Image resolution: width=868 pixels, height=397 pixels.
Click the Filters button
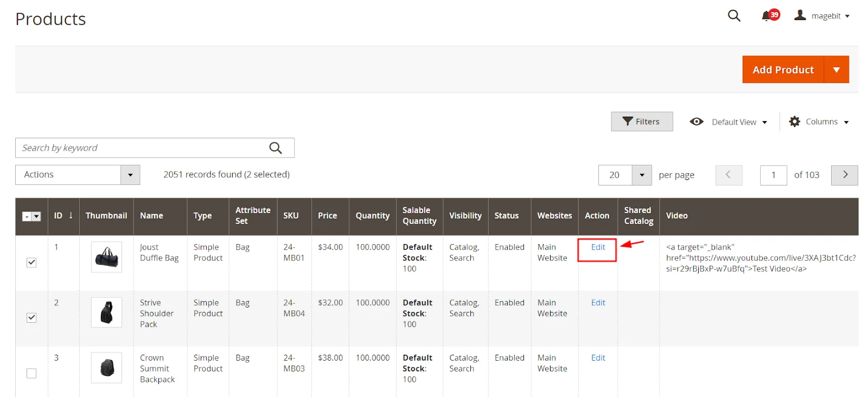pyautogui.click(x=641, y=122)
